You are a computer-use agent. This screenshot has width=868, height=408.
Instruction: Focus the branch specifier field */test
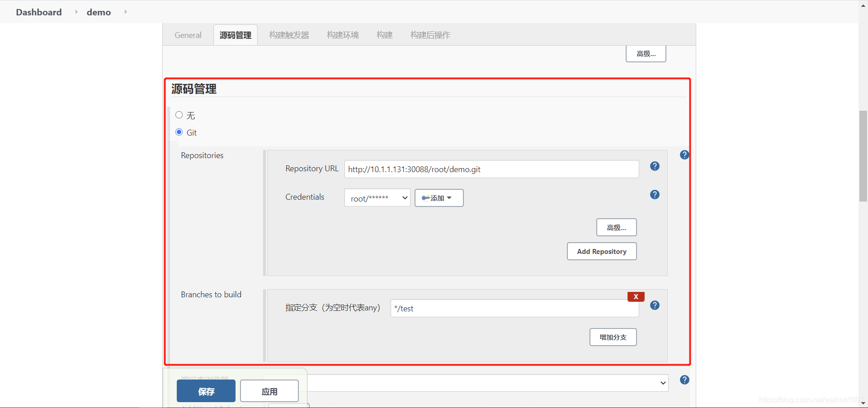coord(514,308)
